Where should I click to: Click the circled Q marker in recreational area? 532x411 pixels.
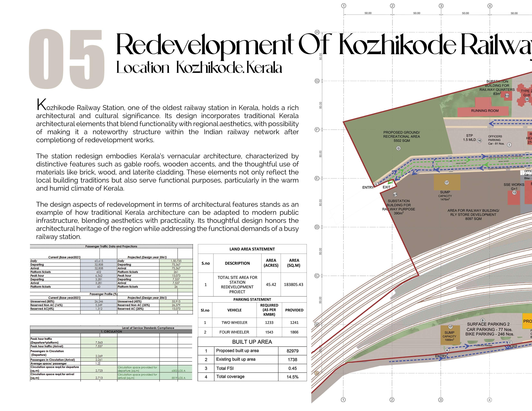pos(398,148)
